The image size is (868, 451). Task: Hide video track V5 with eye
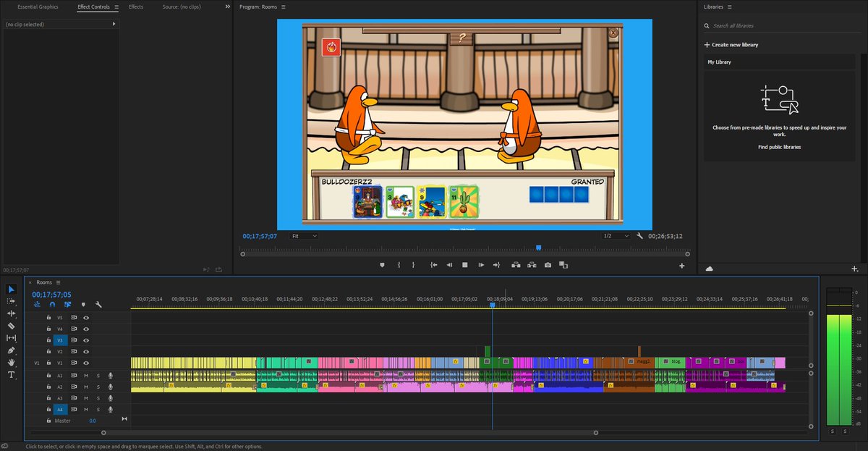[85, 318]
